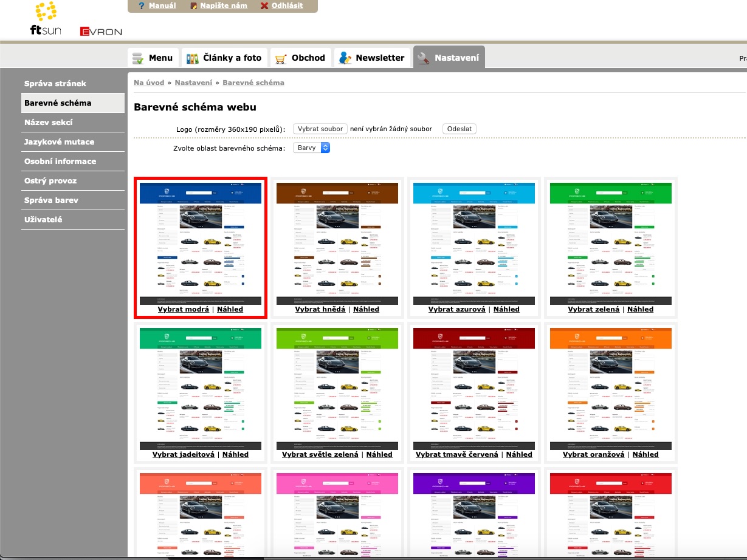747x560 pixels.
Task: Click the pencil icon beside Napište nám
Action: tap(194, 5)
